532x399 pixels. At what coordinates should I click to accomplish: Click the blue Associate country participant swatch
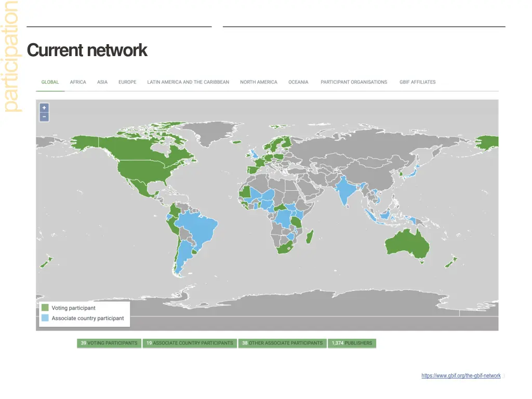pyautogui.click(x=45, y=318)
